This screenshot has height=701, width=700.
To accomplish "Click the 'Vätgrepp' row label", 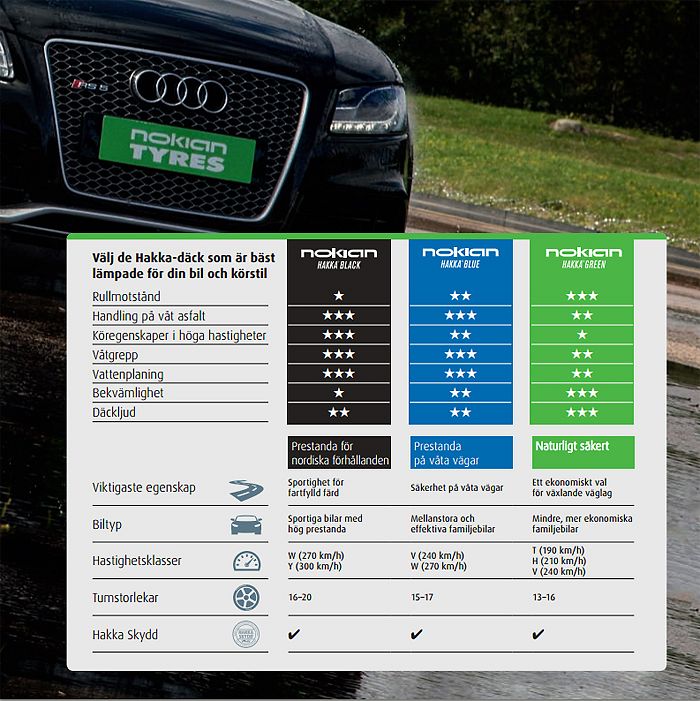I will [x=115, y=355].
